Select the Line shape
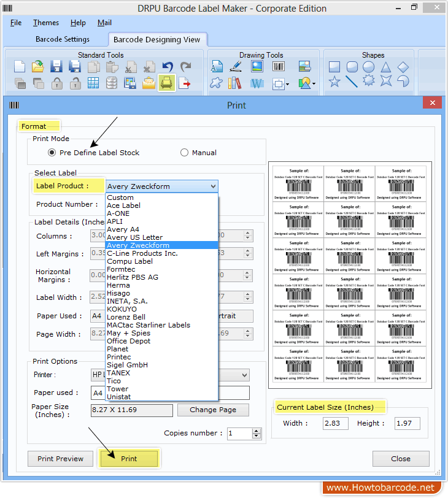The image size is (448, 498). (352, 82)
